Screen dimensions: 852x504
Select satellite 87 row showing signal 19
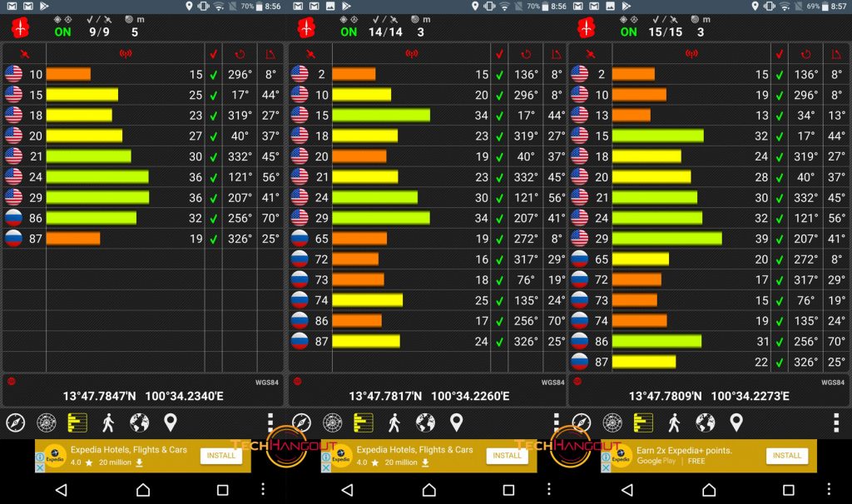coord(143,239)
